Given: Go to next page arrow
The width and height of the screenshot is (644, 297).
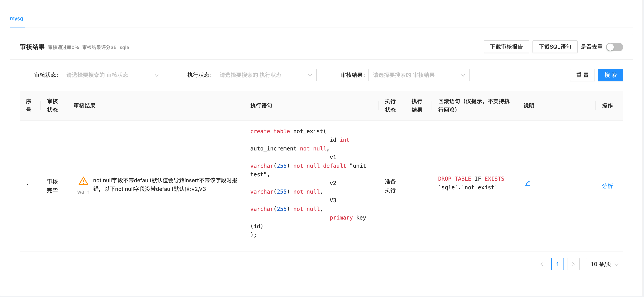Looking at the screenshot, I should tap(573, 264).
